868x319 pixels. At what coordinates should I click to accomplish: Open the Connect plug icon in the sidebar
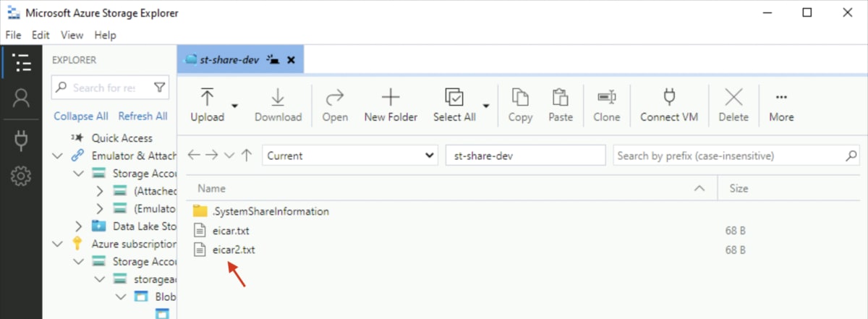point(22,140)
